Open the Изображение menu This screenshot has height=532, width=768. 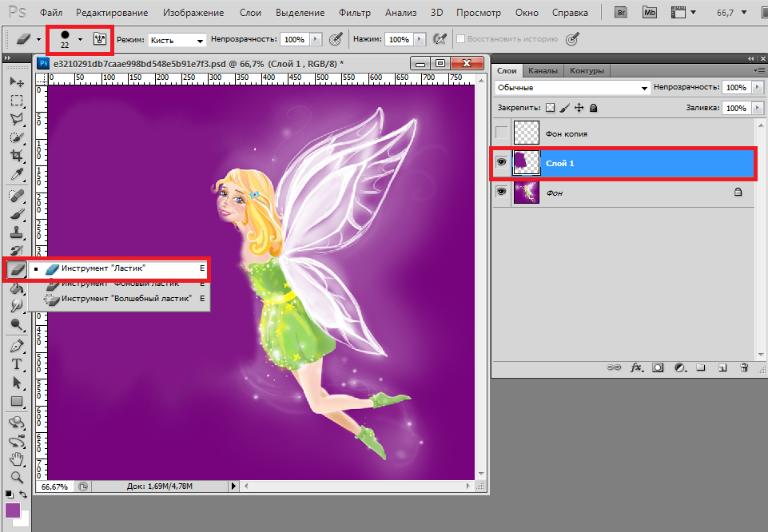(x=193, y=13)
